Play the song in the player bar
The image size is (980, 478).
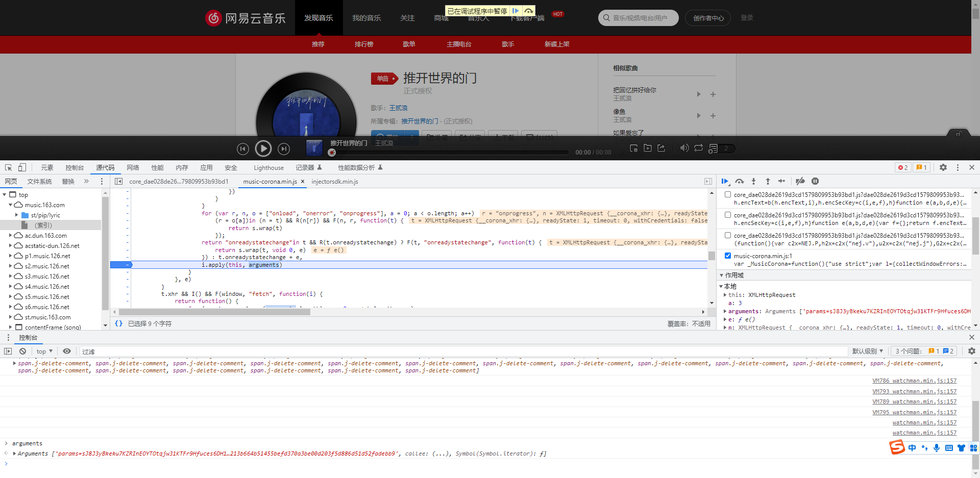point(263,148)
